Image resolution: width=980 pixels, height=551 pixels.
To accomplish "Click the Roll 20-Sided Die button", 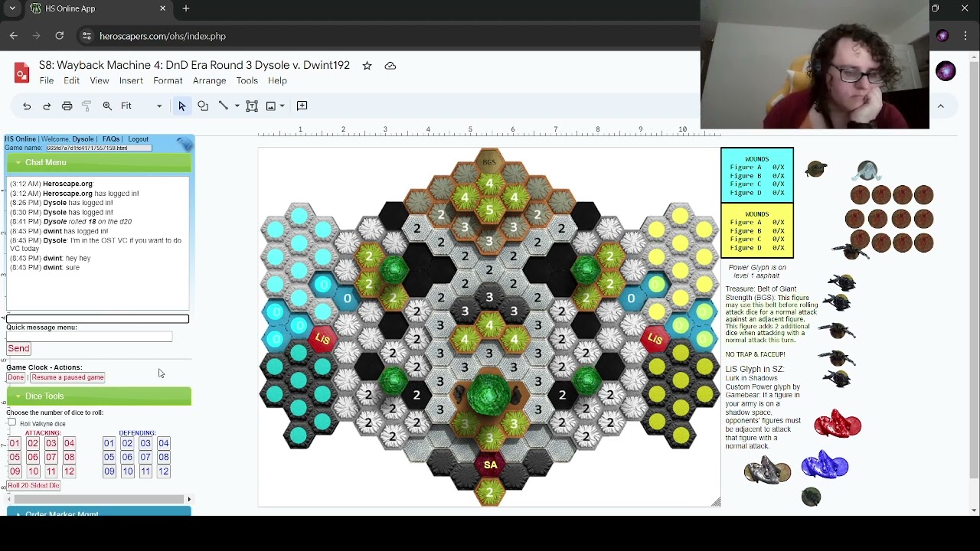I will [x=34, y=485].
